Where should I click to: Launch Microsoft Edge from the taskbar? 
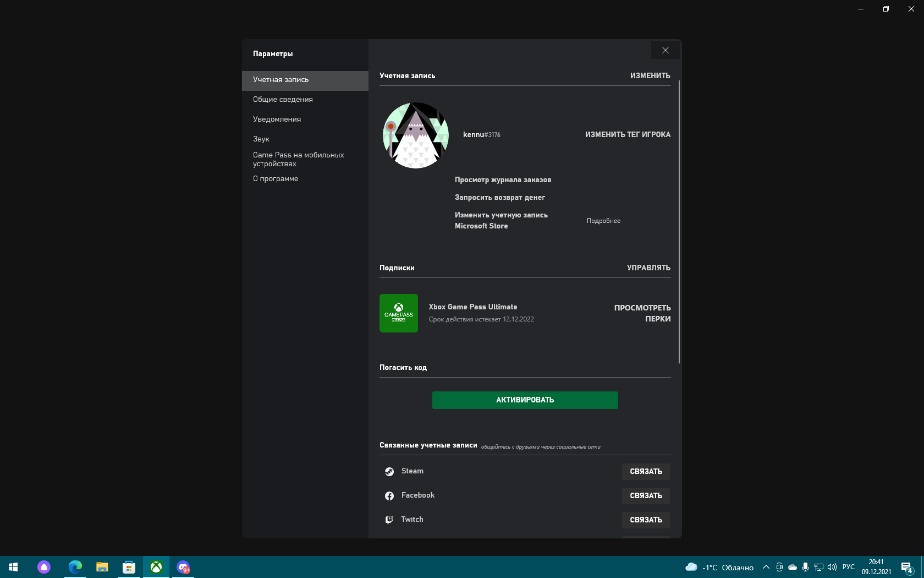pyautogui.click(x=75, y=567)
